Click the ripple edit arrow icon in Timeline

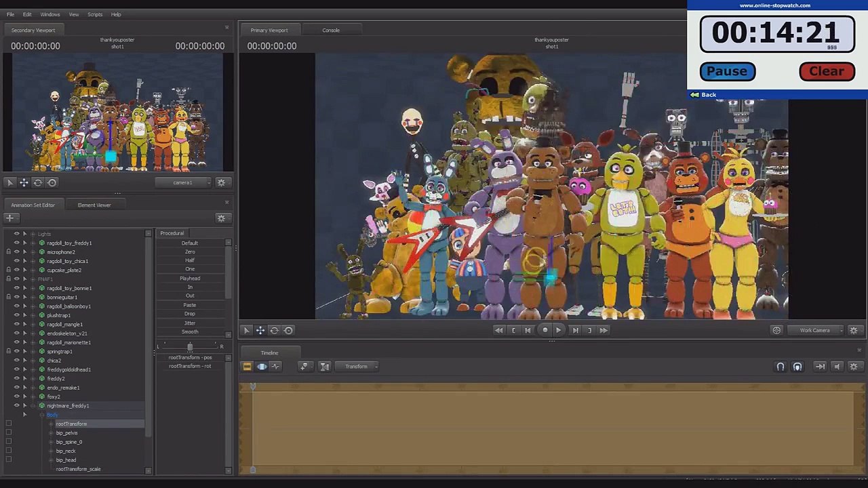(x=820, y=367)
